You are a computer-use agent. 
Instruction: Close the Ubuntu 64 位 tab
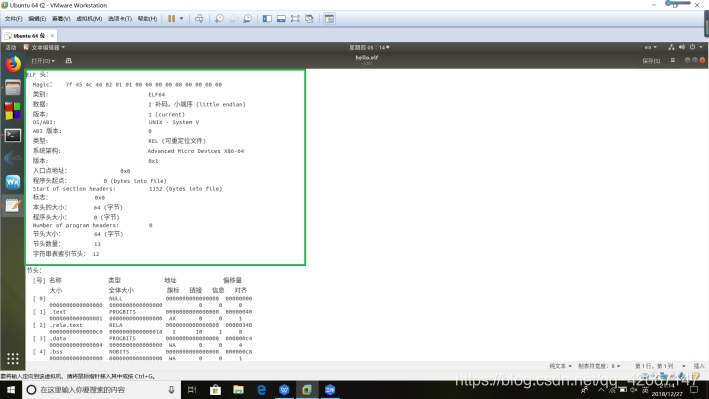[52, 35]
